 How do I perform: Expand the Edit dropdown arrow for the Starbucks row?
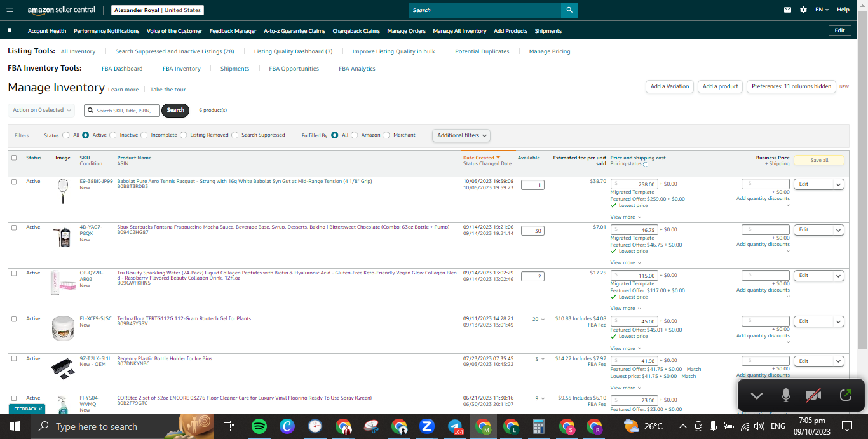[x=839, y=230]
